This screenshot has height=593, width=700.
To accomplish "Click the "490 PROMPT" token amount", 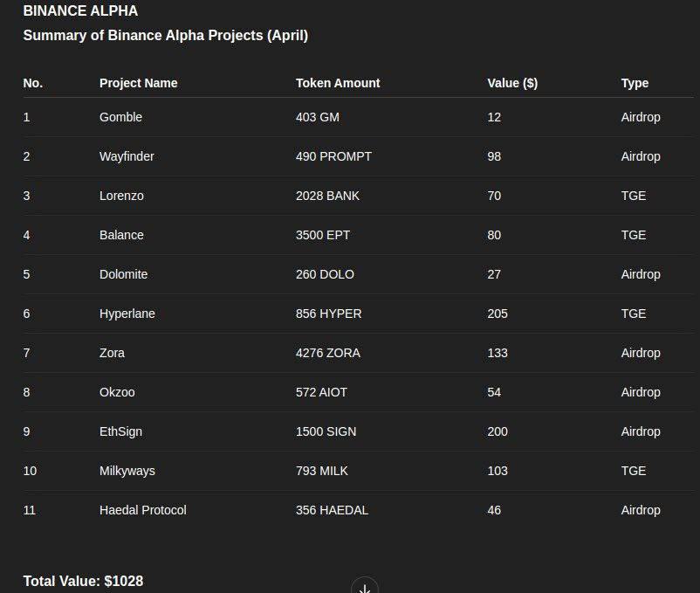I will (333, 156).
